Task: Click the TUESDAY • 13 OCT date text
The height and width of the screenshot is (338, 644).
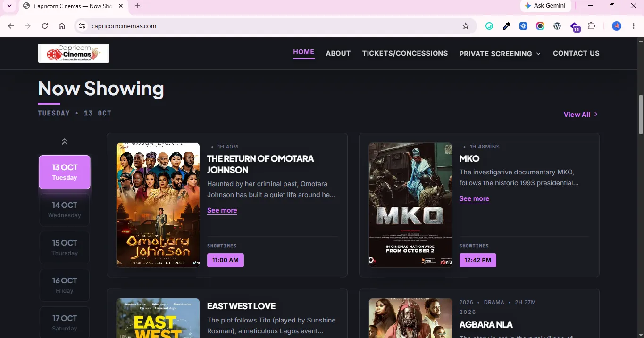Action: (x=75, y=114)
